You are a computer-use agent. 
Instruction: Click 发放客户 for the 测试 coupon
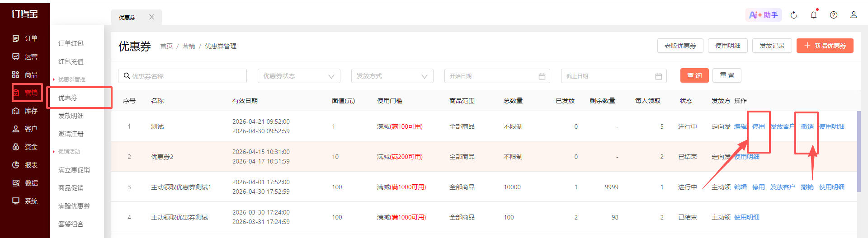point(783,126)
